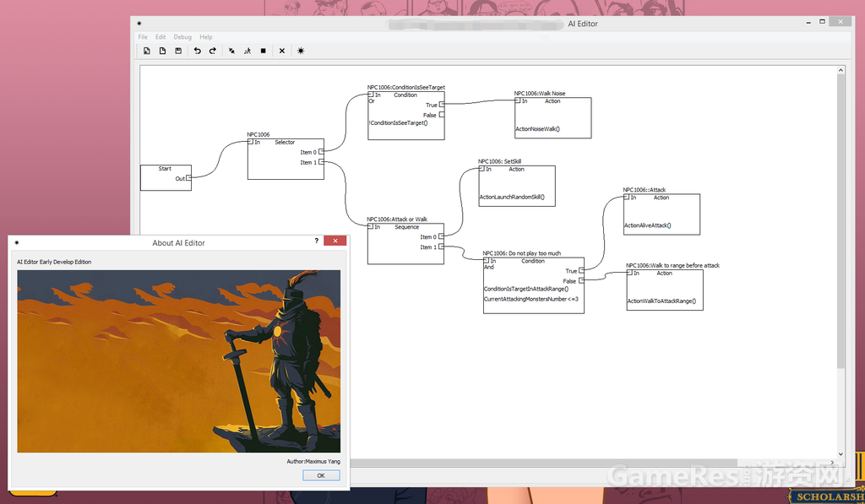Viewport: 865px width, 504px height.
Task: Click In port of SetSkill node
Action: 481,169
